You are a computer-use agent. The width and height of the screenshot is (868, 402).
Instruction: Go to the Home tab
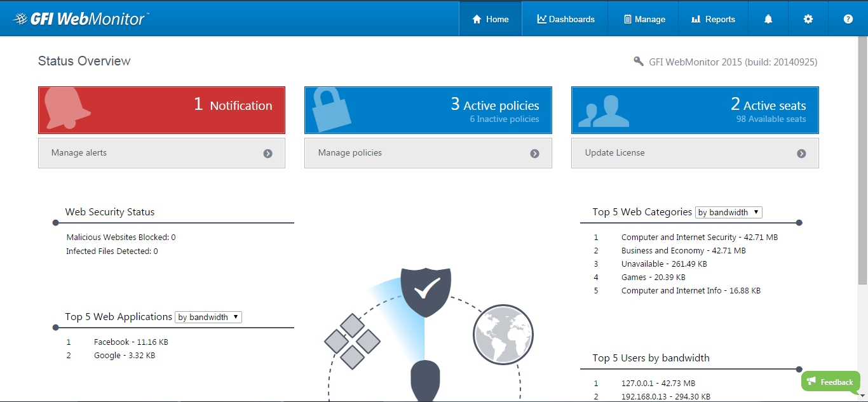pyautogui.click(x=491, y=19)
